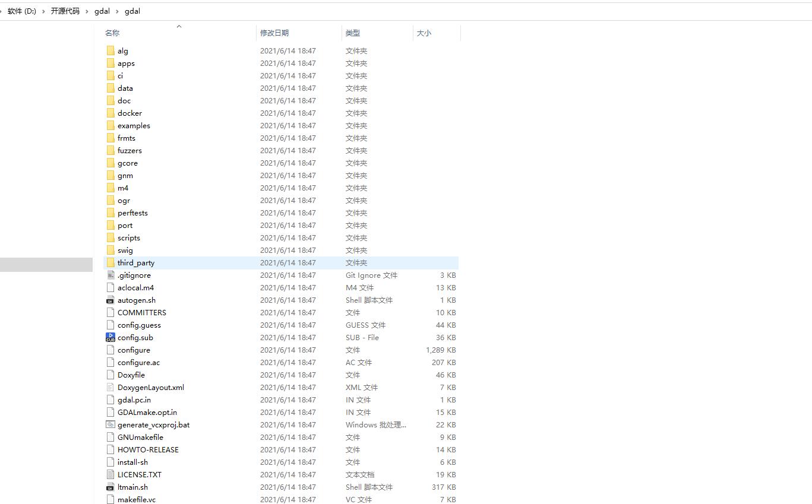Expand chevron after 软件 (D:) in address bar

(43, 11)
